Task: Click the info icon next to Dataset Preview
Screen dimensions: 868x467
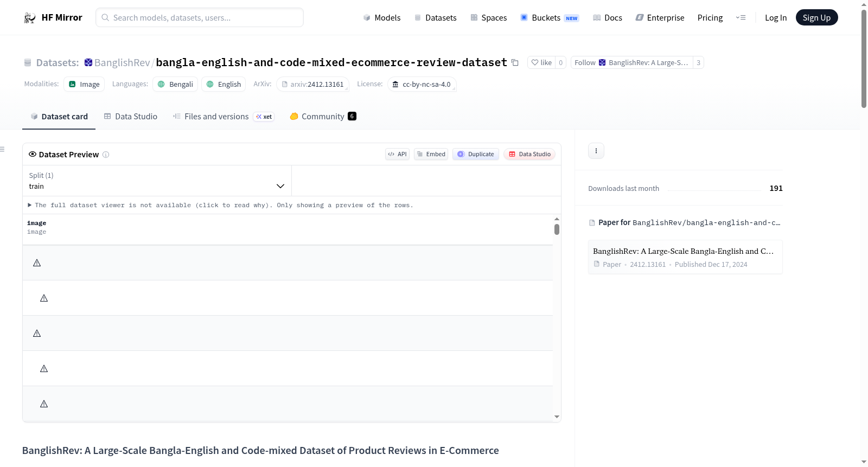Action: (x=106, y=155)
